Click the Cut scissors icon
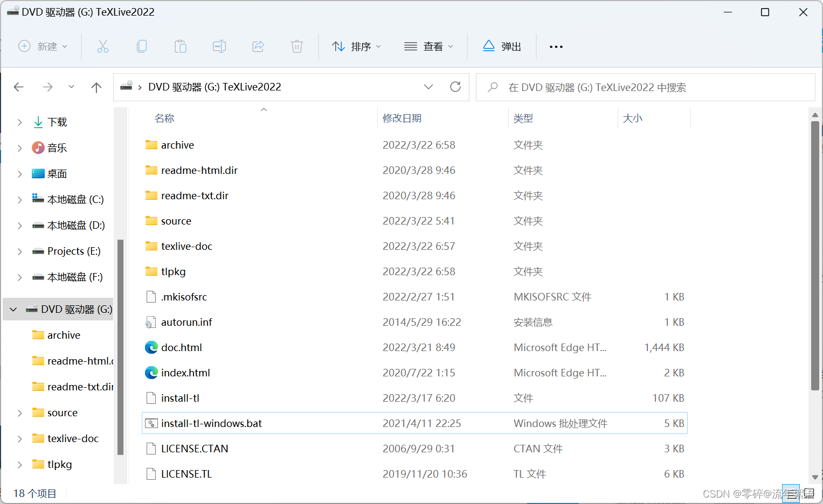 (103, 46)
